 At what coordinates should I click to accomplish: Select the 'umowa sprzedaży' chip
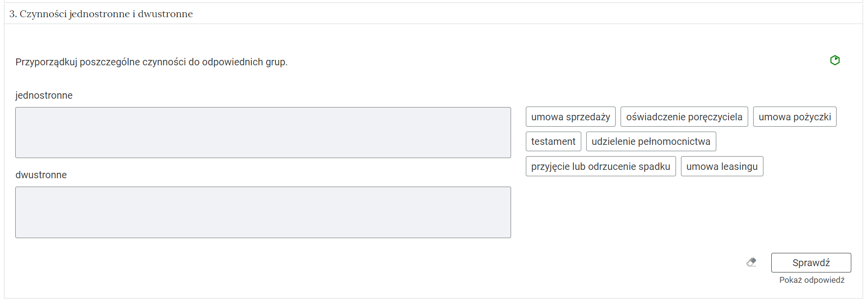(x=570, y=117)
